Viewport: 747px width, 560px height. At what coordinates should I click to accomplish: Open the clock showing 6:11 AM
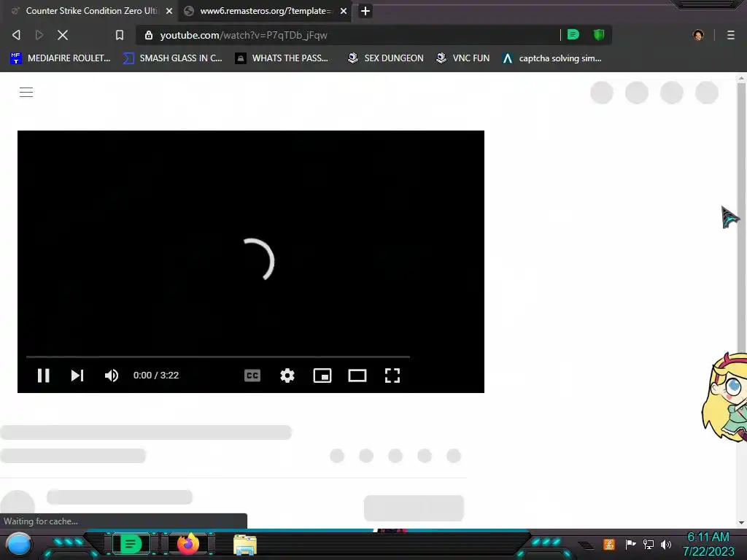pos(708,544)
